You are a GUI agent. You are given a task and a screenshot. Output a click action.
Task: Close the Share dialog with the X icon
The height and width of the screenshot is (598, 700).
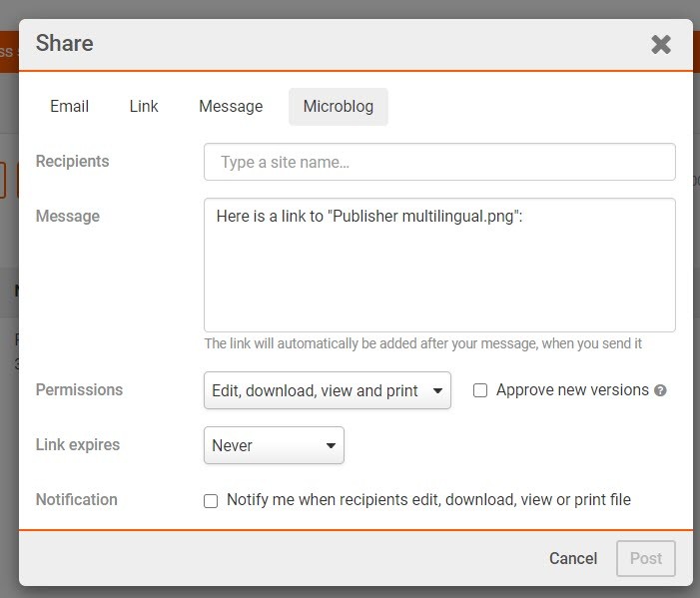pyautogui.click(x=660, y=44)
